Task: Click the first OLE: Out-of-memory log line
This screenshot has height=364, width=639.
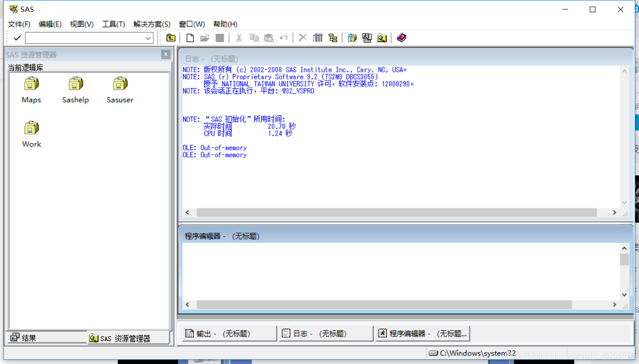Action: pyautogui.click(x=215, y=148)
